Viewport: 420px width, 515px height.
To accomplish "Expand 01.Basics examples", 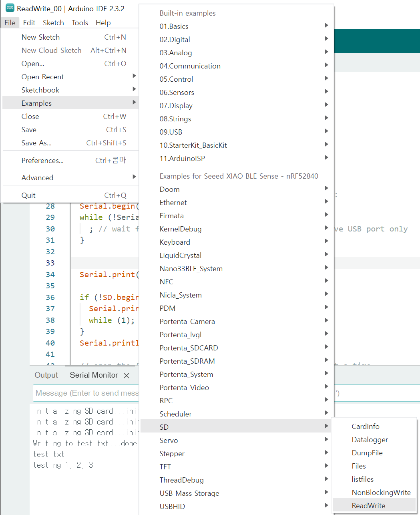I will tap(237, 26).
